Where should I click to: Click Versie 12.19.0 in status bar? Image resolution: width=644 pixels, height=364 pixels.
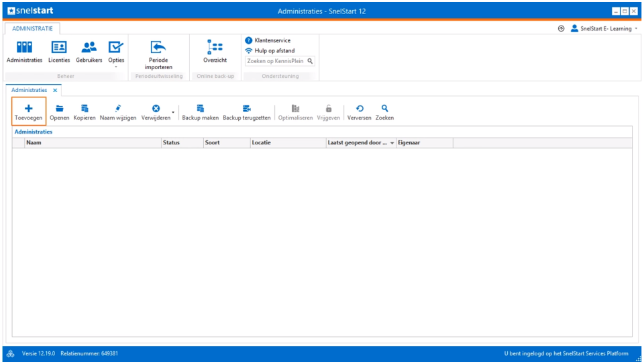pos(38,354)
